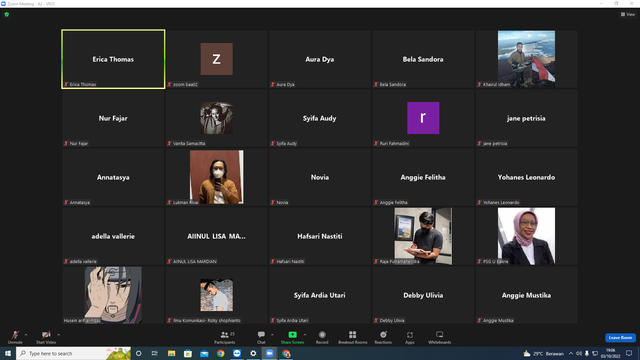Click the Syifa Ardia Utari name tile
This screenshot has width=640, height=360.
[x=320, y=295]
